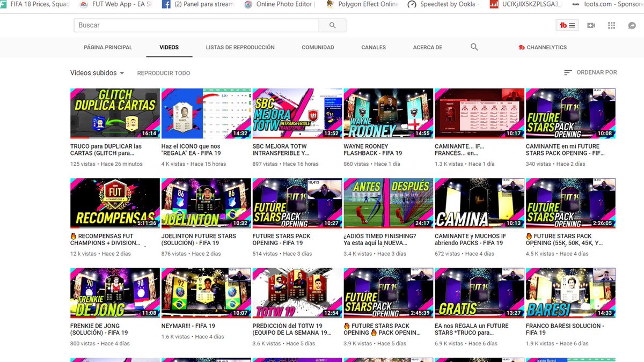The width and height of the screenshot is (644, 362).
Task: Open the Polygon Effect Online bookmark
Action: click(362, 4)
